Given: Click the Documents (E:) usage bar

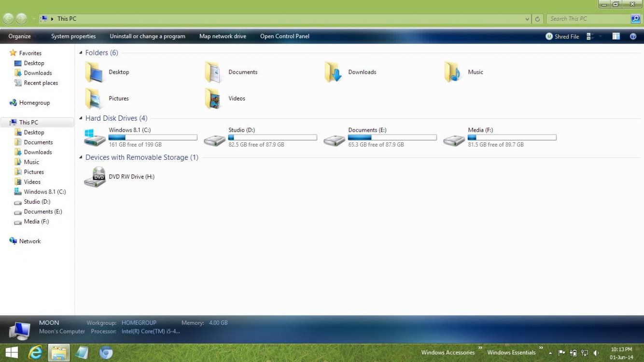Looking at the screenshot, I should (x=392, y=138).
